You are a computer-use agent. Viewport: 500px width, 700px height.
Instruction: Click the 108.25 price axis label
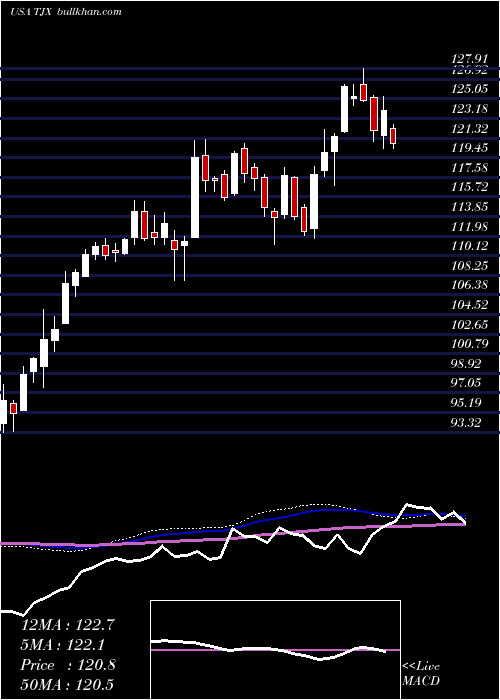[x=471, y=266]
